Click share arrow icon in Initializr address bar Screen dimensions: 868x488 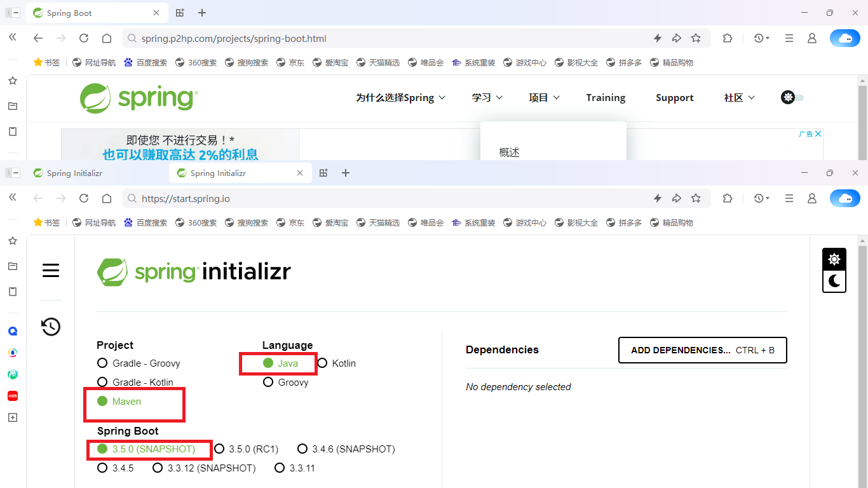(x=677, y=198)
